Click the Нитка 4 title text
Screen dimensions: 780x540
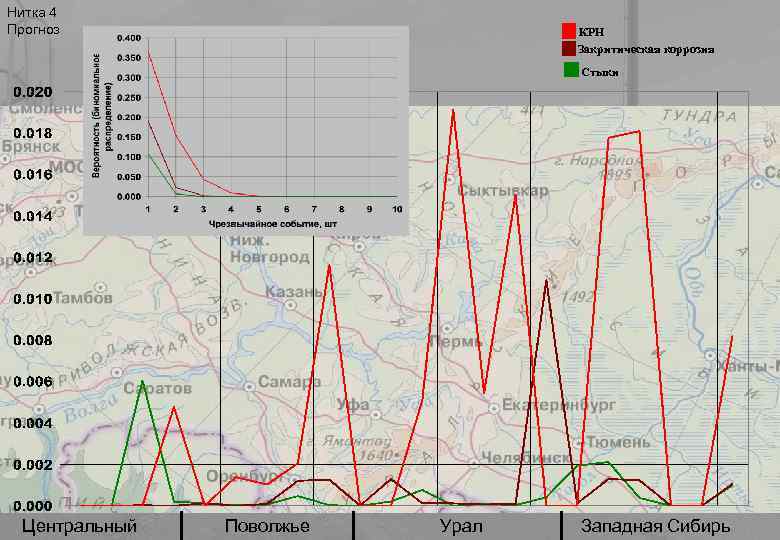coord(32,12)
